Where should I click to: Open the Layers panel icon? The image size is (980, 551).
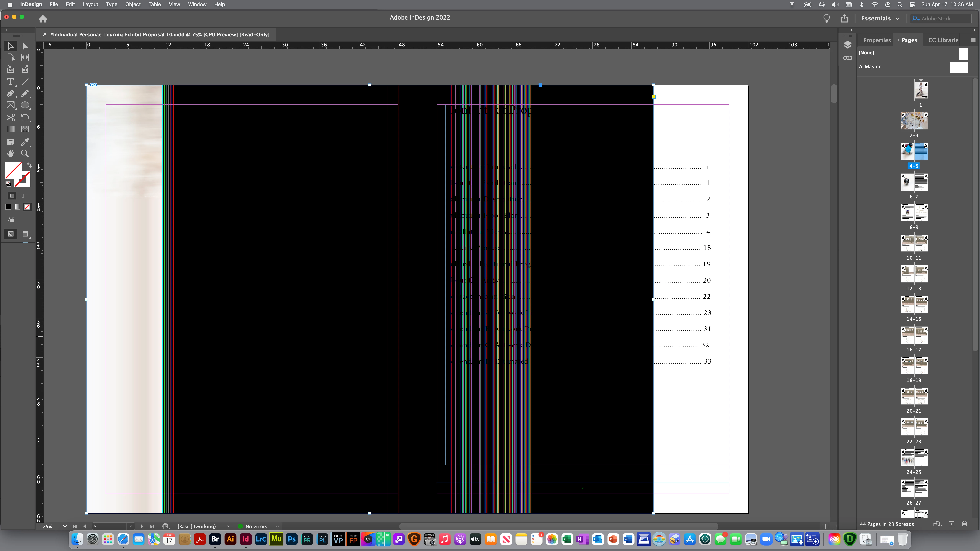point(847,45)
